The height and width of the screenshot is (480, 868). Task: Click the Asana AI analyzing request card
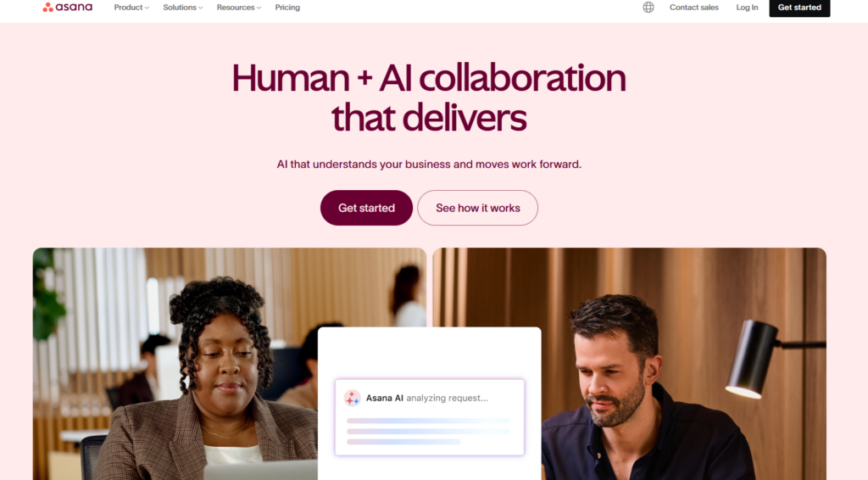[430, 417]
